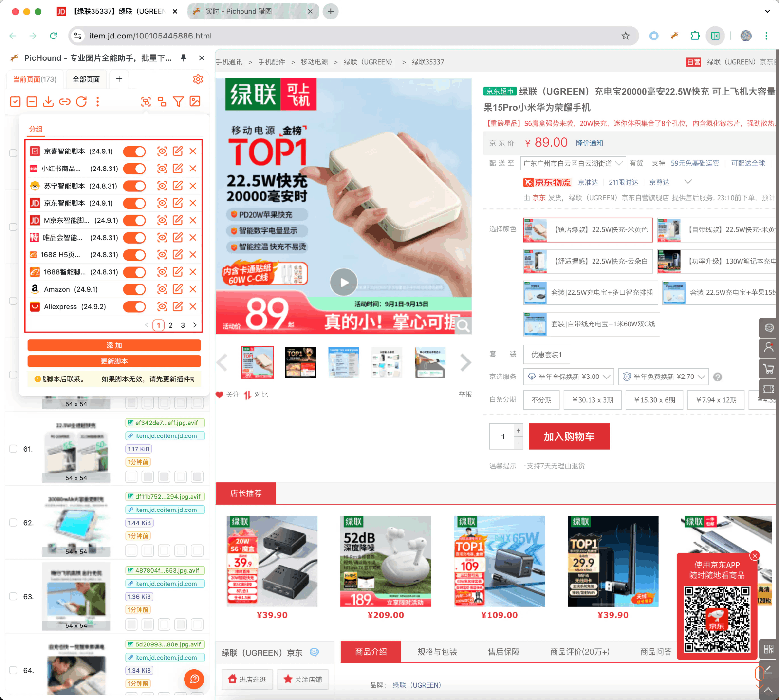The width and height of the screenshot is (779, 700).
Task: Run capture for 京喜智能脚本 script
Action: click(162, 151)
